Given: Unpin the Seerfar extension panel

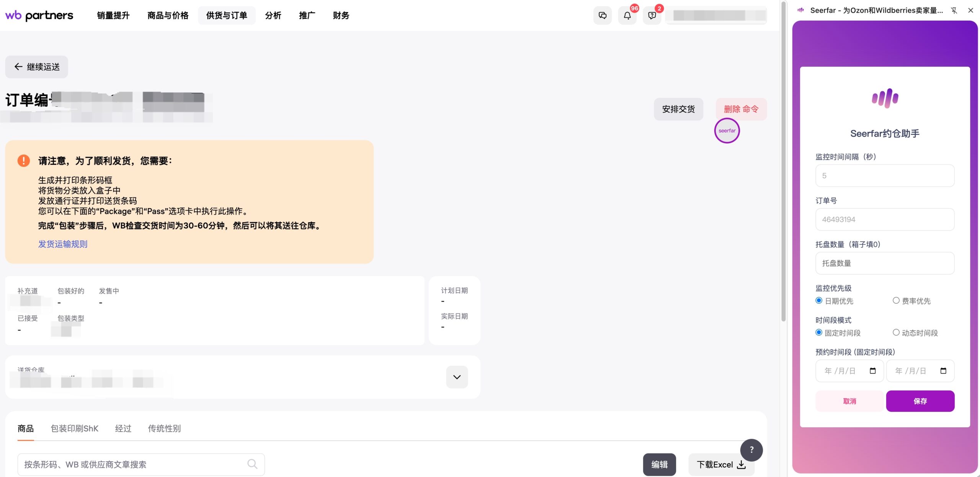Looking at the screenshot, I should click(954, 10).
